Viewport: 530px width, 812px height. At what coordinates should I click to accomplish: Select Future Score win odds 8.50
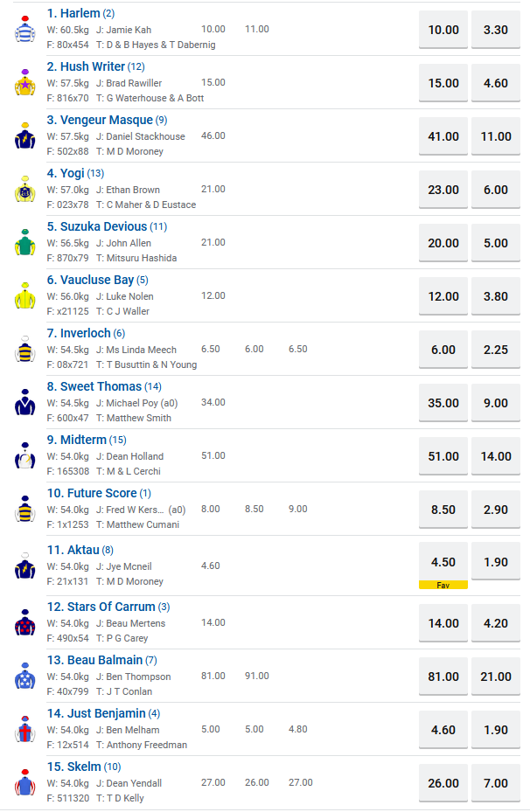pyautogui.click(x=443, y=509)
